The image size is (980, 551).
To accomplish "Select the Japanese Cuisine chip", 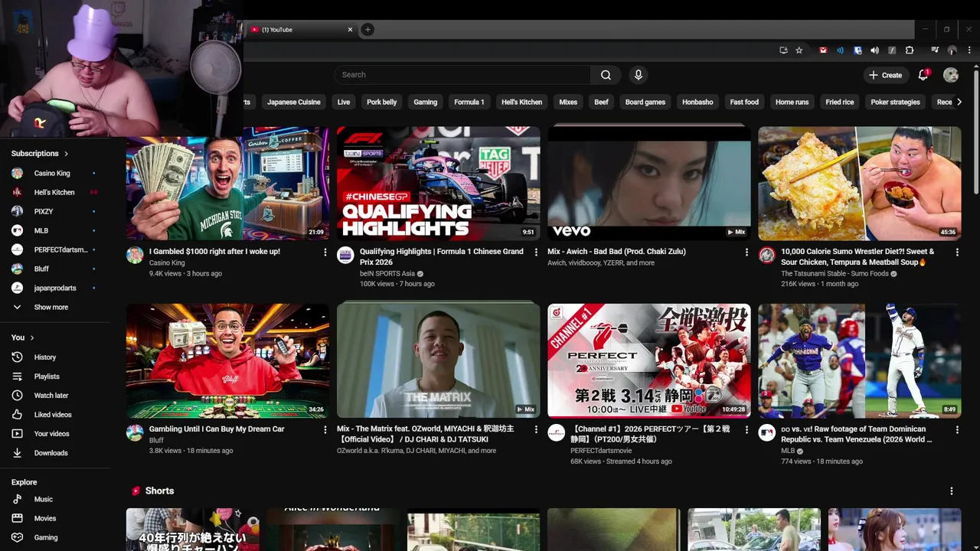I will point(294,102).
